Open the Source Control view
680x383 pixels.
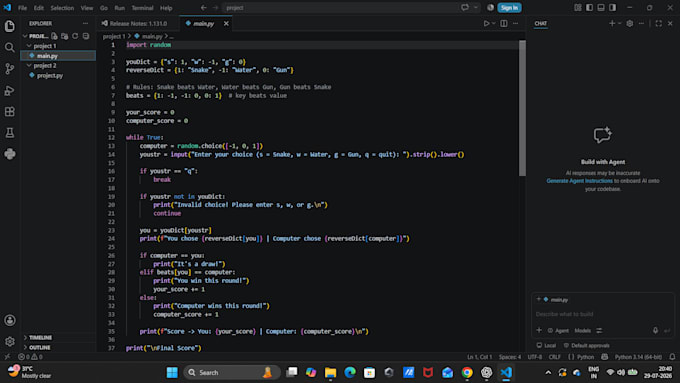pyautogui.click(x=10, y=69)
